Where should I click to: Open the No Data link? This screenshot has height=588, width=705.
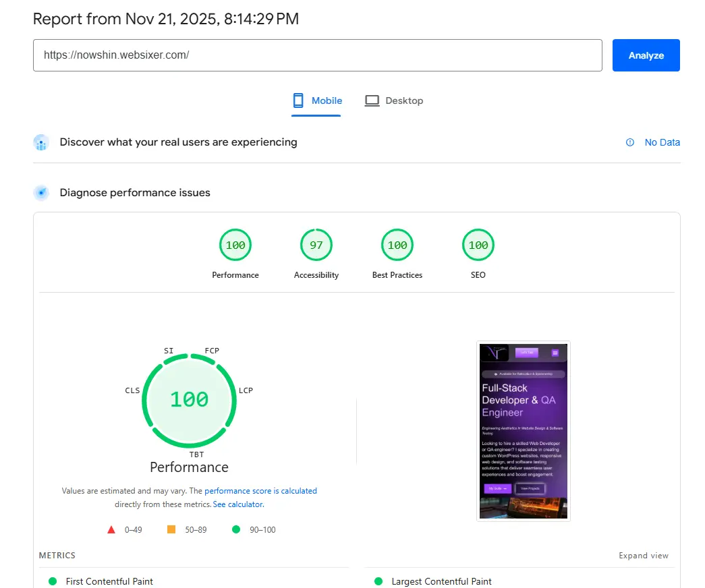tap(662, 142)
